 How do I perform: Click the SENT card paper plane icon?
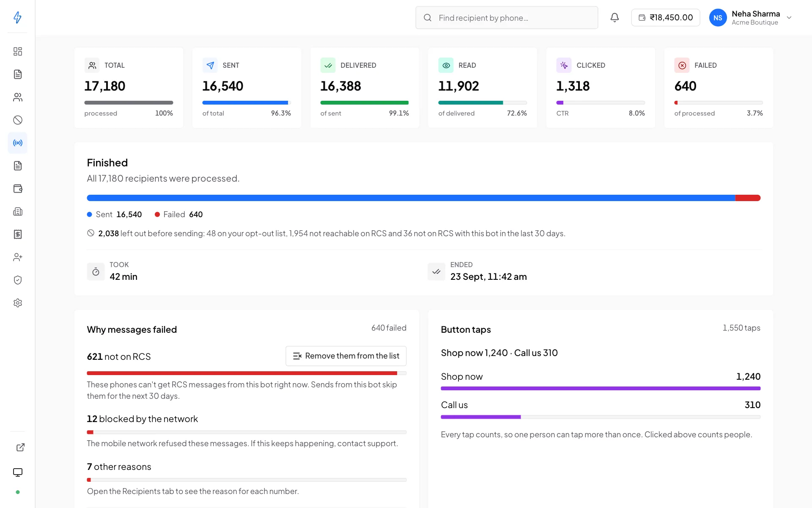point(210,65)
